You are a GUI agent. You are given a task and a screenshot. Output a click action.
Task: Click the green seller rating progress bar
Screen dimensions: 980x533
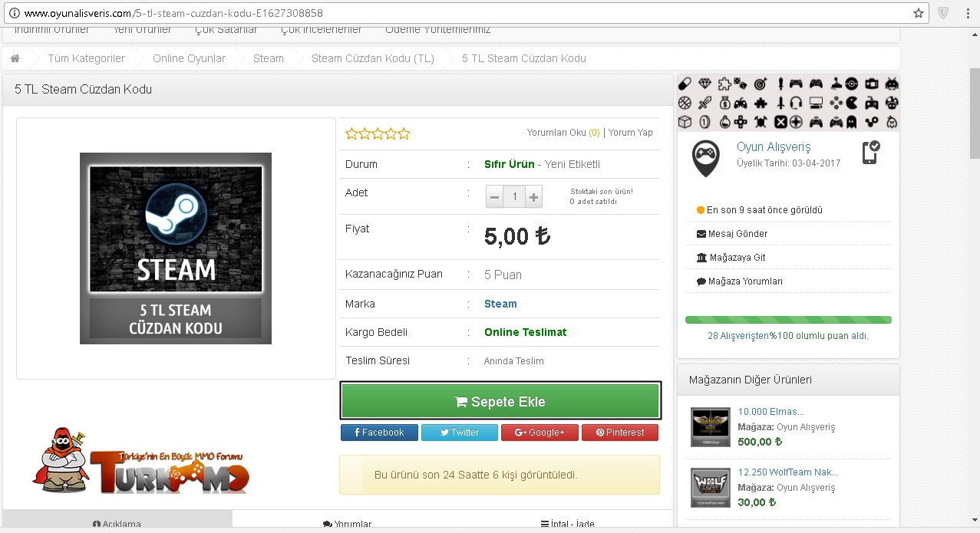click(x=788, y=320)
